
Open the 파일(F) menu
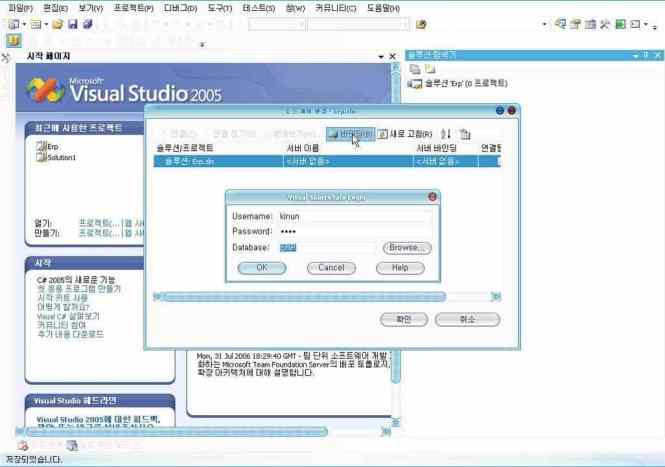[x=20, y=8]
